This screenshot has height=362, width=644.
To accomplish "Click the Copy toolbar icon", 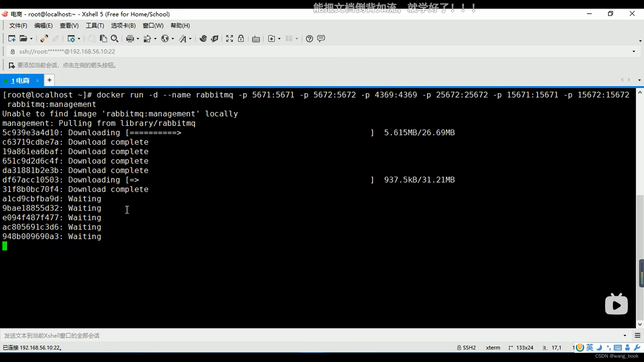I will [x=92, y=39].
